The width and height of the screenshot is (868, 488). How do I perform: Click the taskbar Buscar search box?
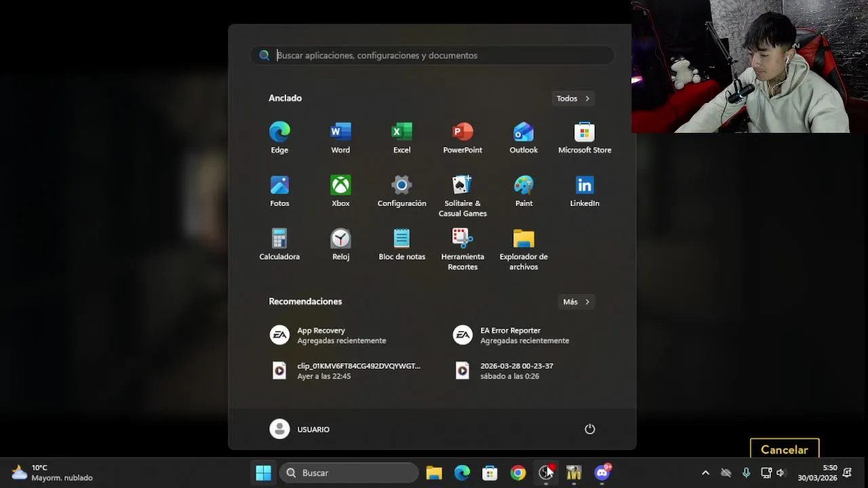click(x=349, y=473)
